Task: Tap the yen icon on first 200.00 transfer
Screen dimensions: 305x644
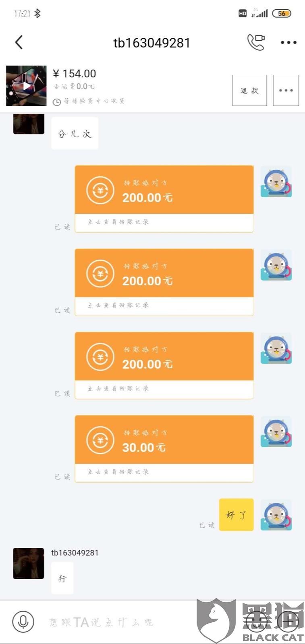Action: point(100,190)
